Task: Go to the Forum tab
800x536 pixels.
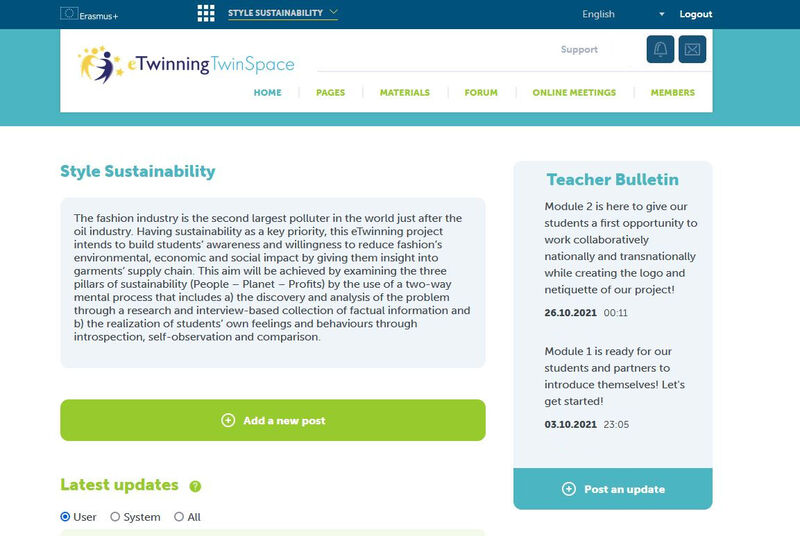Action: coord(481,93)
